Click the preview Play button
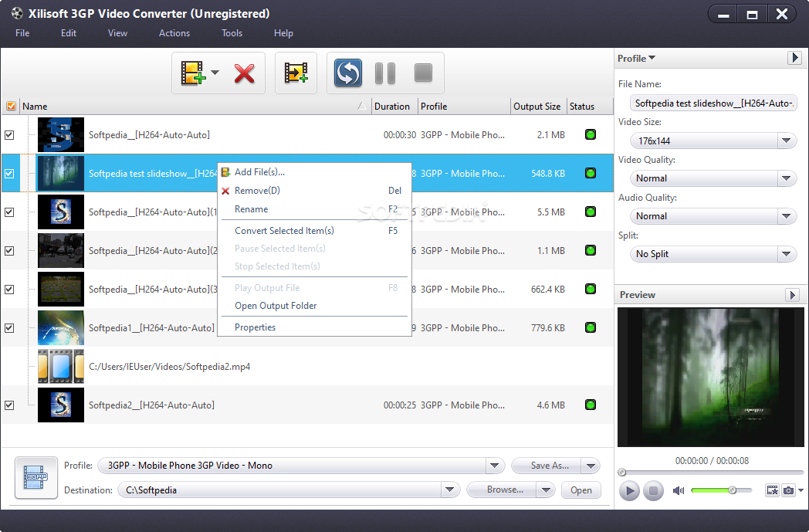Screen dimensions: 809x532 629,491
